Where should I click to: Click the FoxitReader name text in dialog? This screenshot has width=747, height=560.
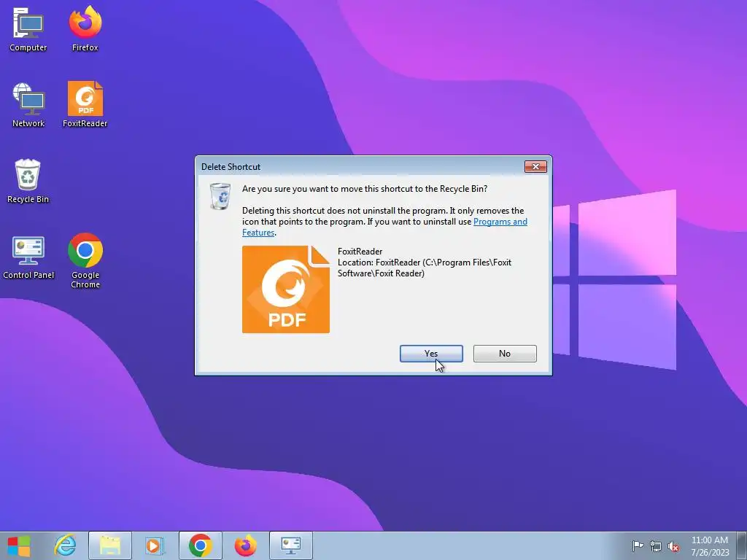click(x=360, y=252)
